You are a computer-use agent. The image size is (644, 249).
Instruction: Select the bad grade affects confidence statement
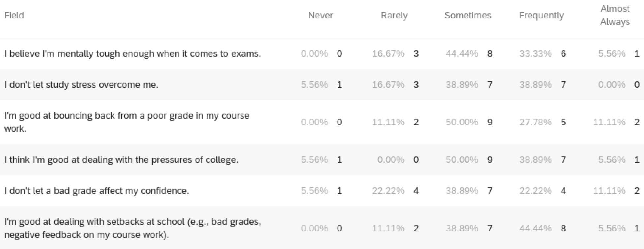[x=96, y=191]
